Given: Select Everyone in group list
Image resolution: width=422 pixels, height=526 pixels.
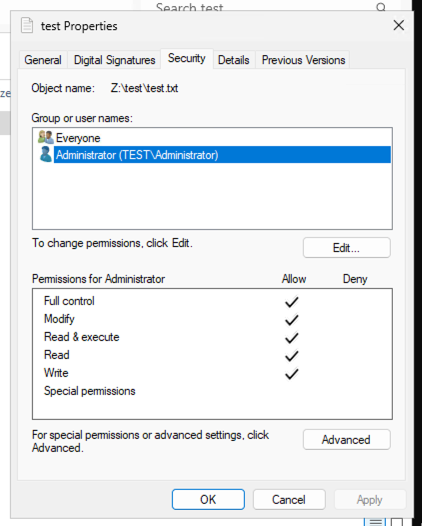Looking at the screenshot, I should [x=78, y=138].
